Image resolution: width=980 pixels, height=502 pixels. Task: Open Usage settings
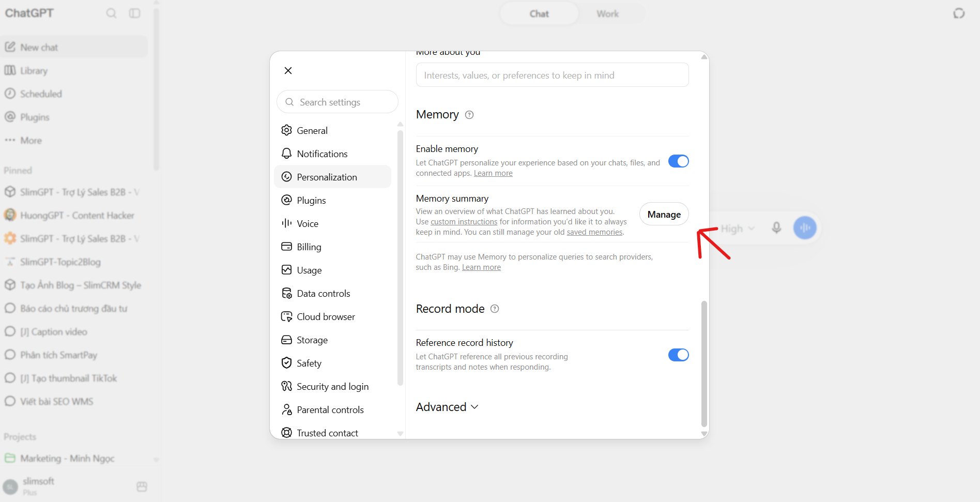332,270
